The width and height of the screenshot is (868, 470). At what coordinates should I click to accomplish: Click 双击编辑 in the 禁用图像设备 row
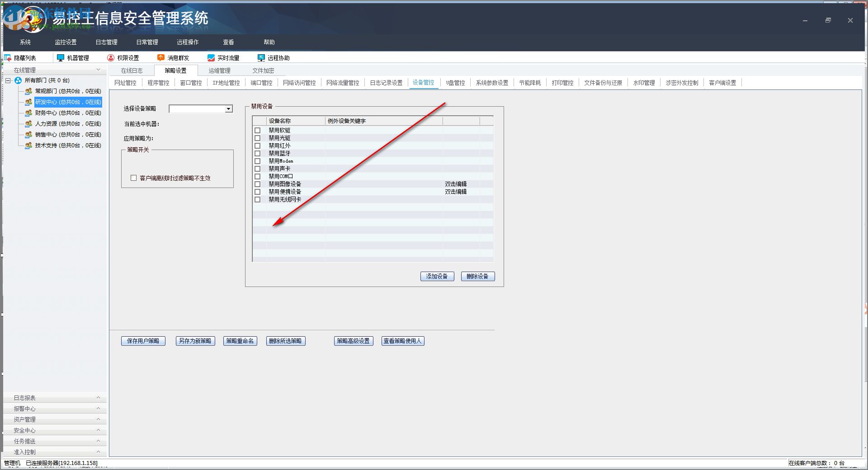[456, 184]
